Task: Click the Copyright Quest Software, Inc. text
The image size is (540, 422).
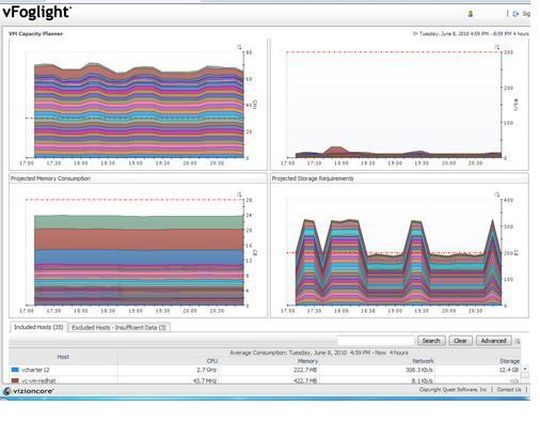Action: tap(453, 389)
